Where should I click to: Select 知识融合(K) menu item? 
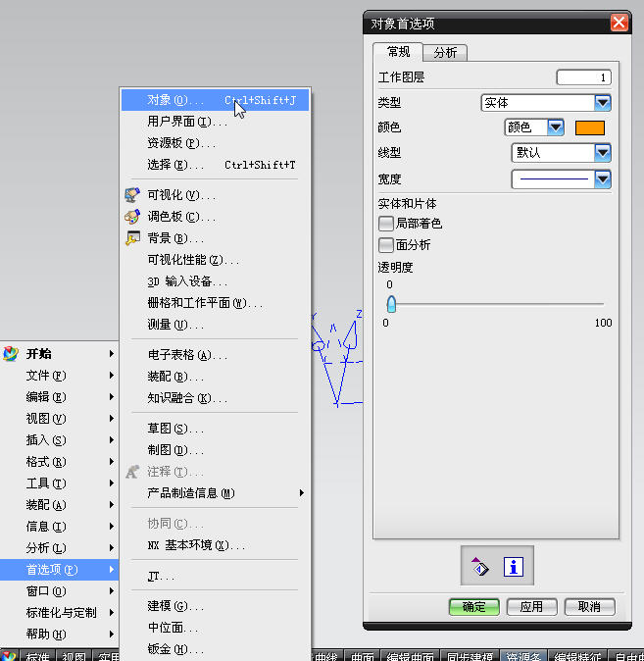215,398
